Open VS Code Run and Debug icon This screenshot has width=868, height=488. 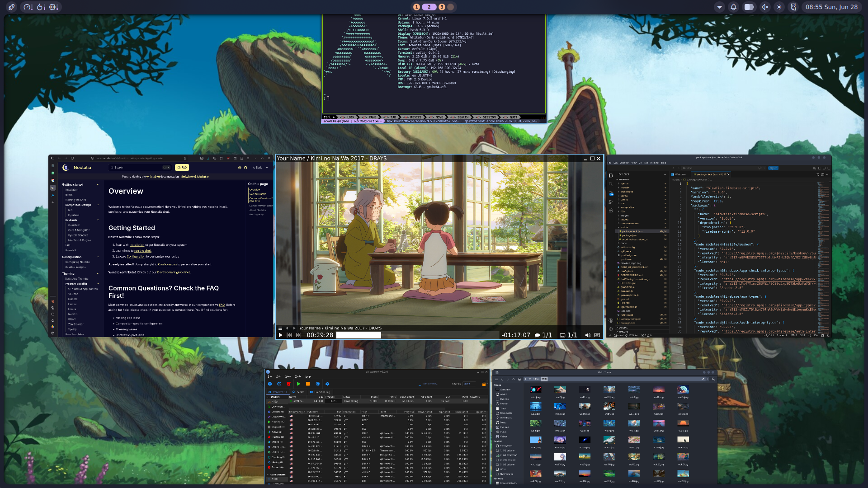(611, 202)
